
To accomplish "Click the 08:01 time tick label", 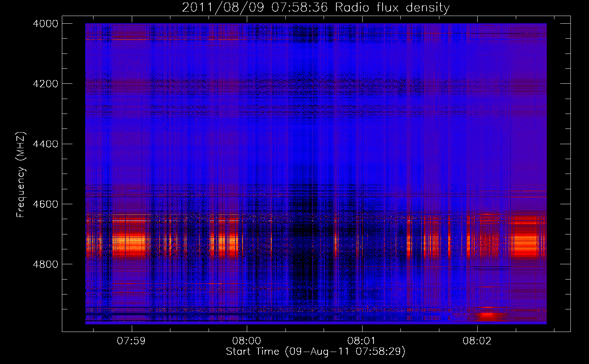I will click(361, 341).
